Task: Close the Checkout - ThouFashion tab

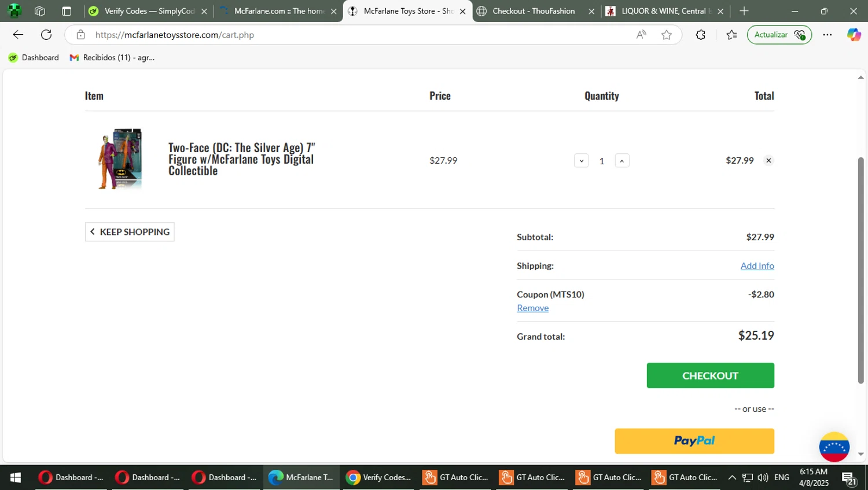Action: coord(591,11)
